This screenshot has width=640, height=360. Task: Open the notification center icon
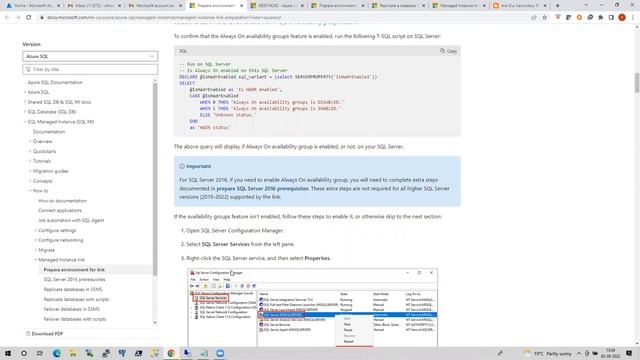(x=629, y=353)
